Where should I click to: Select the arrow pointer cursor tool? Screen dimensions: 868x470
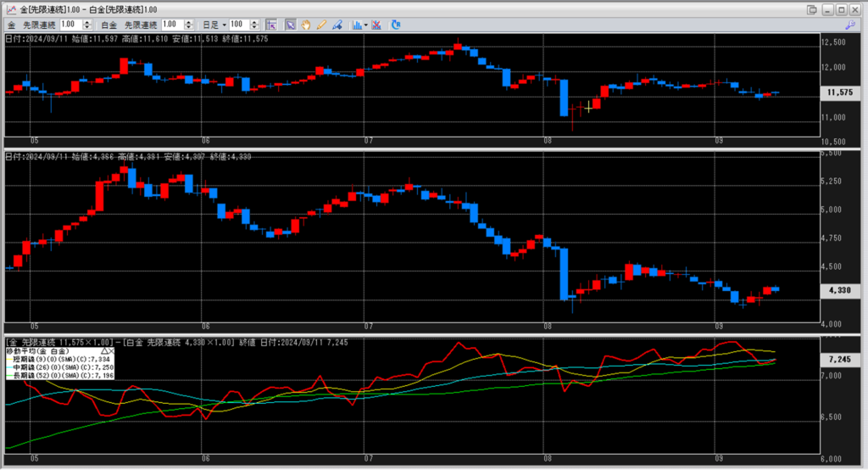tap(290, 25)
